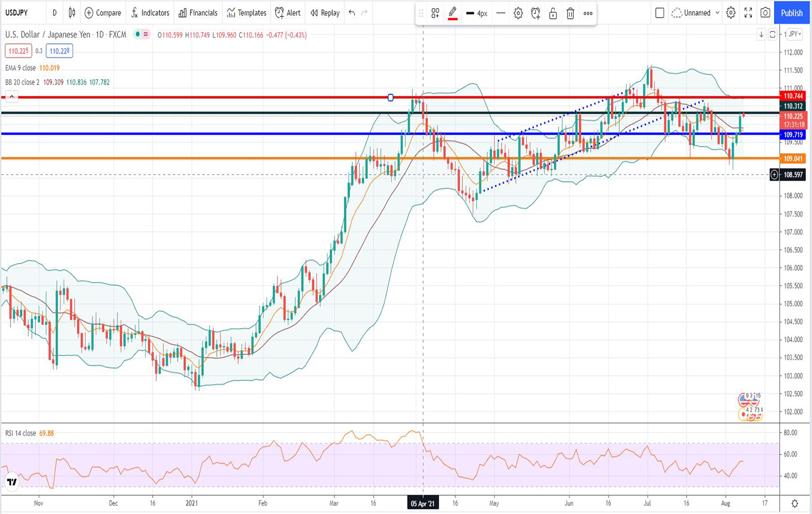Open chart properties gear beside Publish
812x514 pixels.
pyautogui.click(x=730, y=13)
